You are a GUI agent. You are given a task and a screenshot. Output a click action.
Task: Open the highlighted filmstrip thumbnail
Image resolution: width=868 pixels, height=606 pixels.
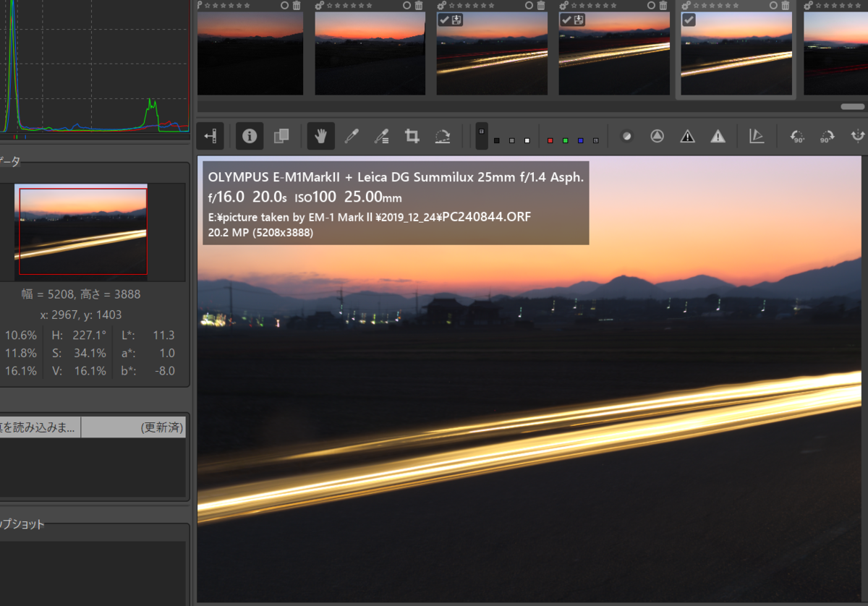(736, 54)
